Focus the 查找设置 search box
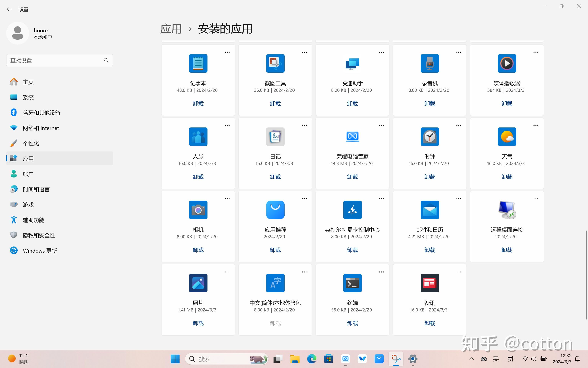The height and width of the screenshot is (368, 588). point(60,60)
